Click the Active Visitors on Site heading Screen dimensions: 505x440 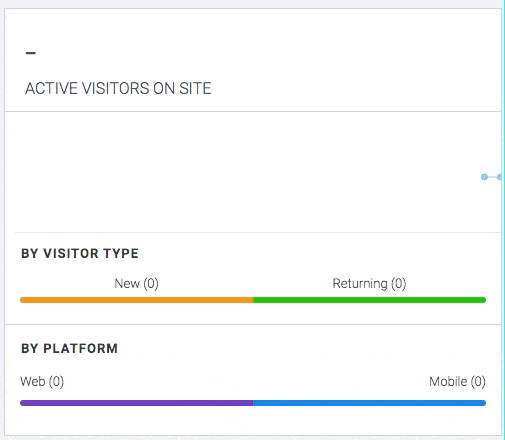pyautogui.click(x=118, y=88)
